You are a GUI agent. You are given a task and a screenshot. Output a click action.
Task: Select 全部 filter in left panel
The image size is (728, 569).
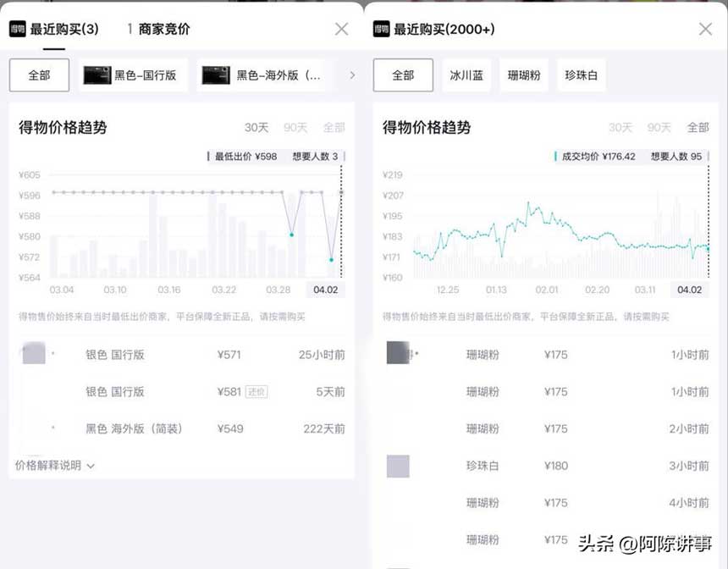point(39,75)
